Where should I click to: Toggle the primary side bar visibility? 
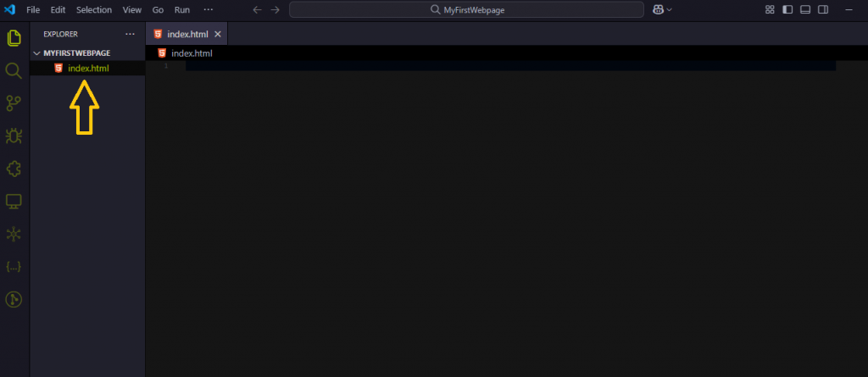click(787, 9)
